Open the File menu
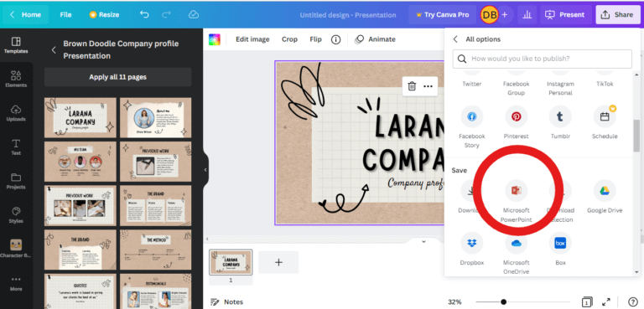 coord(65,14)
